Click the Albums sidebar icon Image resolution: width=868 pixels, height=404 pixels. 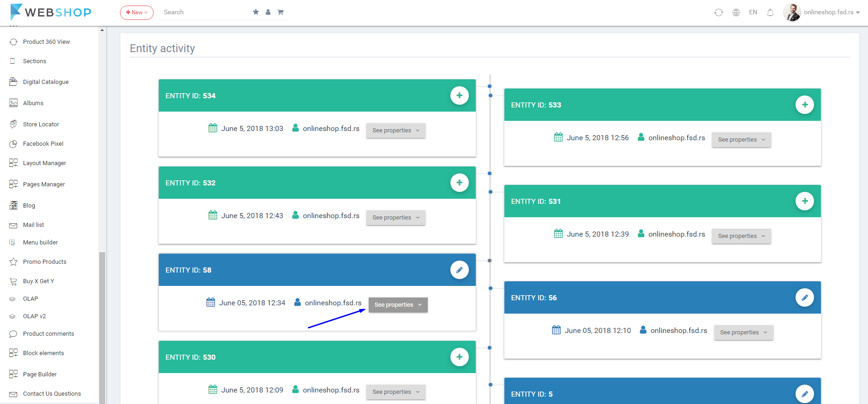(x=13, y=103)
